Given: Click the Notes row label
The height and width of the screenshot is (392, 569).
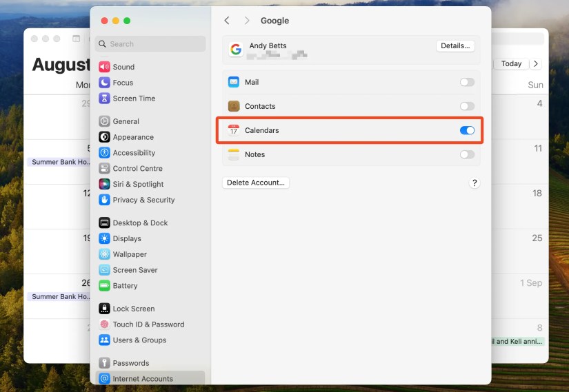Looking at the screenshot, I should click(x=254, y=154).
